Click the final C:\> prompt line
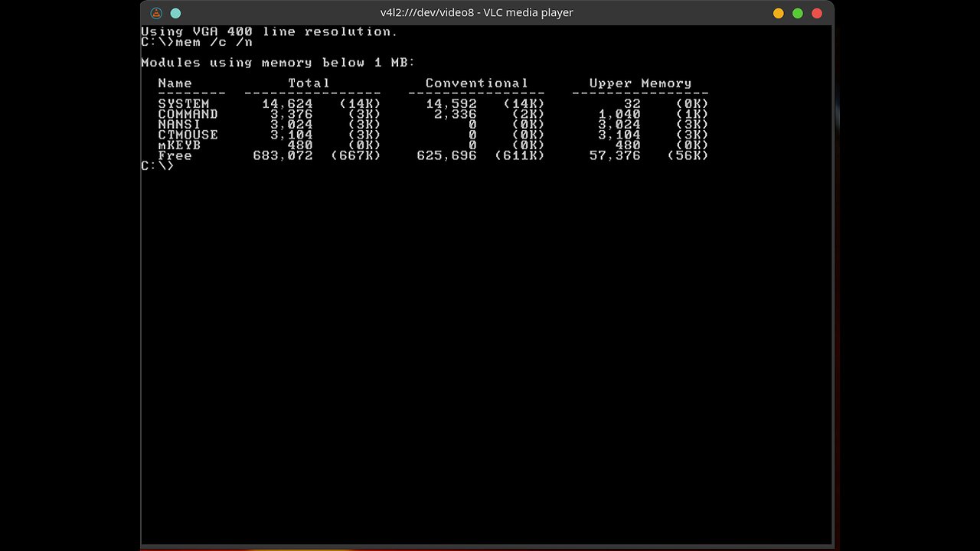Viewport: 980px width, 551px height. pyautogui.click(x=158, y=166)
